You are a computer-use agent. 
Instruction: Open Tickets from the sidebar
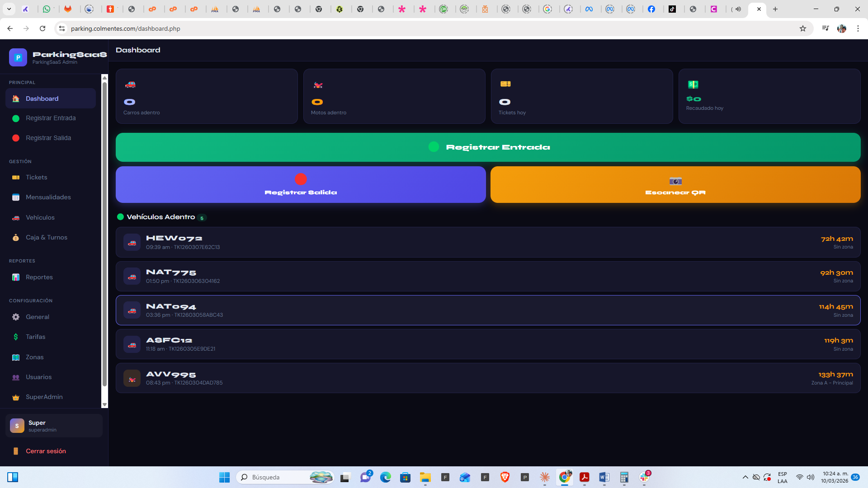[36, 178]
